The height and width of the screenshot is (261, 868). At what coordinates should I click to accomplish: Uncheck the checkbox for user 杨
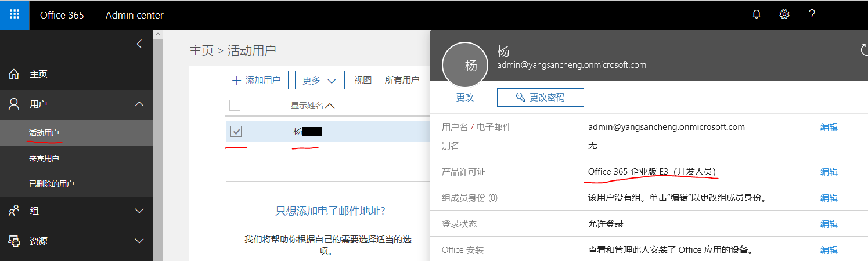point(236,132)
